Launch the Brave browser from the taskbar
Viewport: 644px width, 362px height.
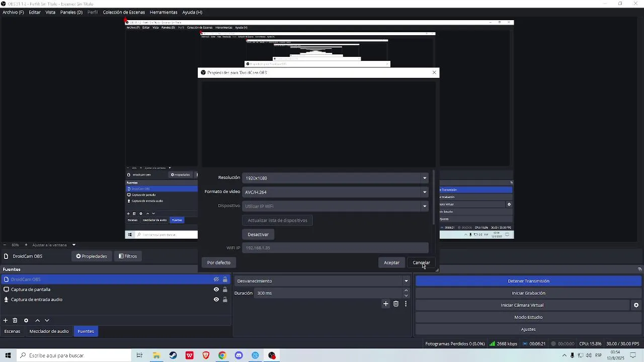pos(206,355)
